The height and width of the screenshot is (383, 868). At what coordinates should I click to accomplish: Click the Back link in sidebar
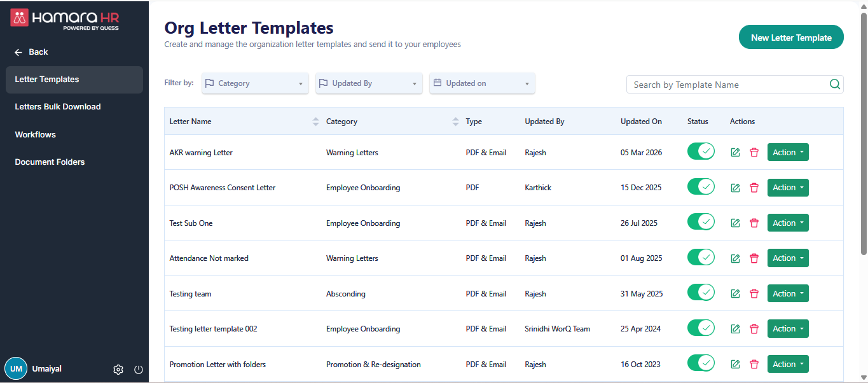coord(32,52)
